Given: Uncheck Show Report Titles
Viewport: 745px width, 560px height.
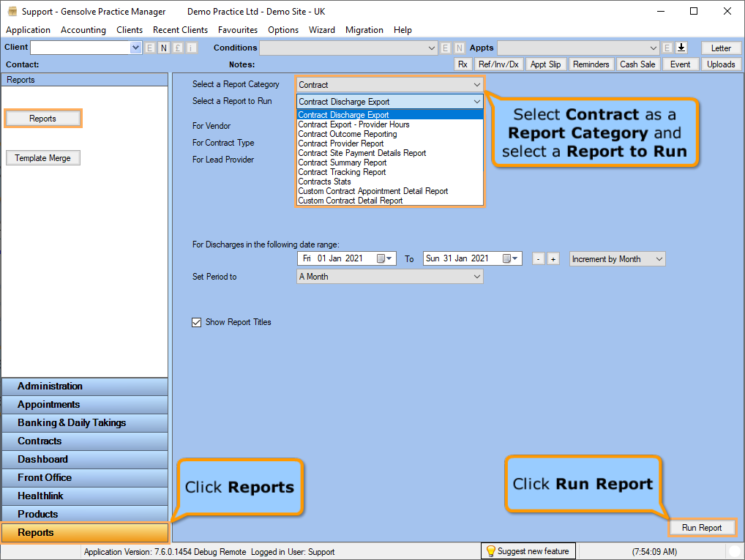Looking at the screenshot, I should (196, 321).
